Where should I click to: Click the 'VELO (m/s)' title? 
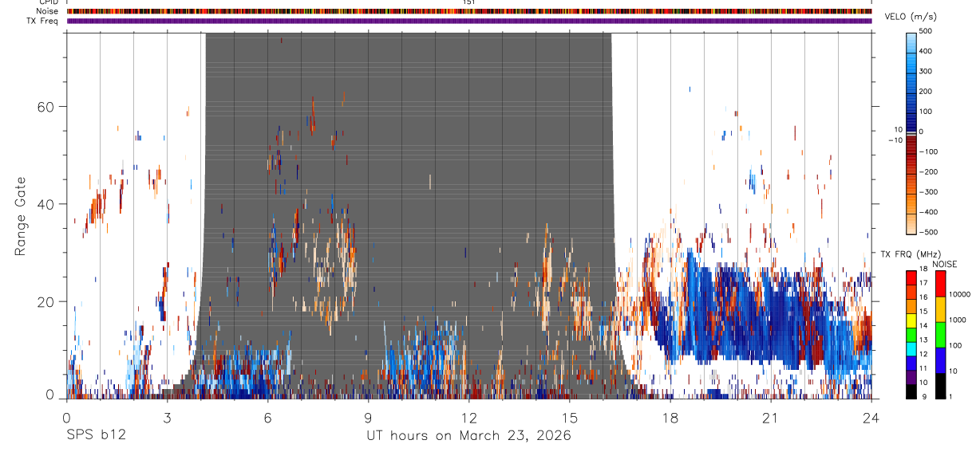pos(909,18)
